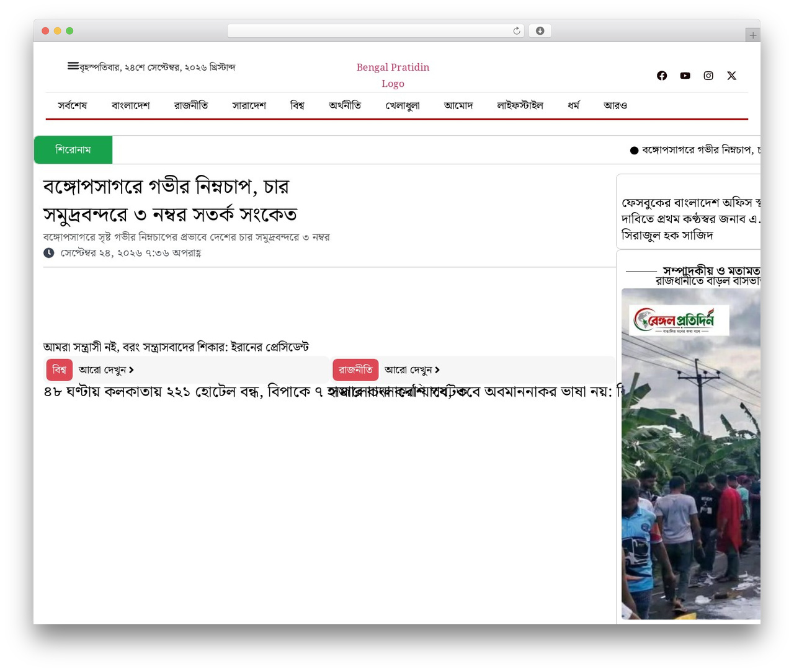The height and width of the screenshot is (672, 794).
Task: Click the browser download icon
Action: [x=540, y=31]
